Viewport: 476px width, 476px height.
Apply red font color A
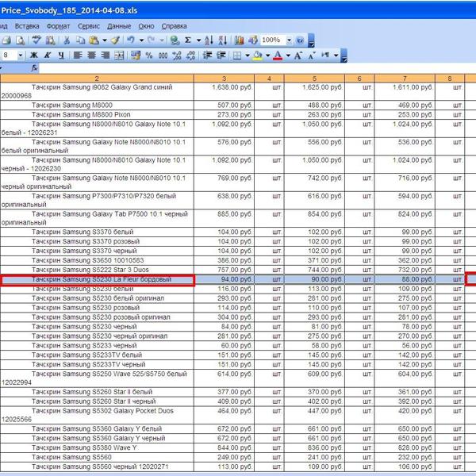coord(278,56)
